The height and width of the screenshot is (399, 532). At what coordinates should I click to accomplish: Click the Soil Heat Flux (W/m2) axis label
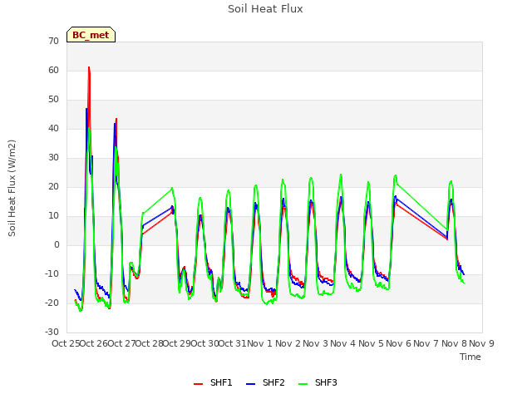[12, 188]
